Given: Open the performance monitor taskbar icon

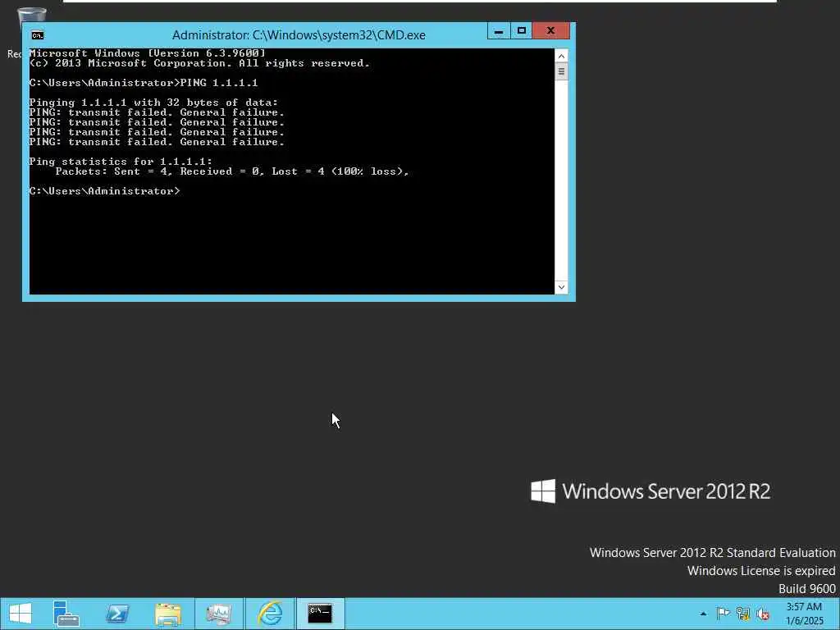Looking at the screenshot, I should pos(218,614).
